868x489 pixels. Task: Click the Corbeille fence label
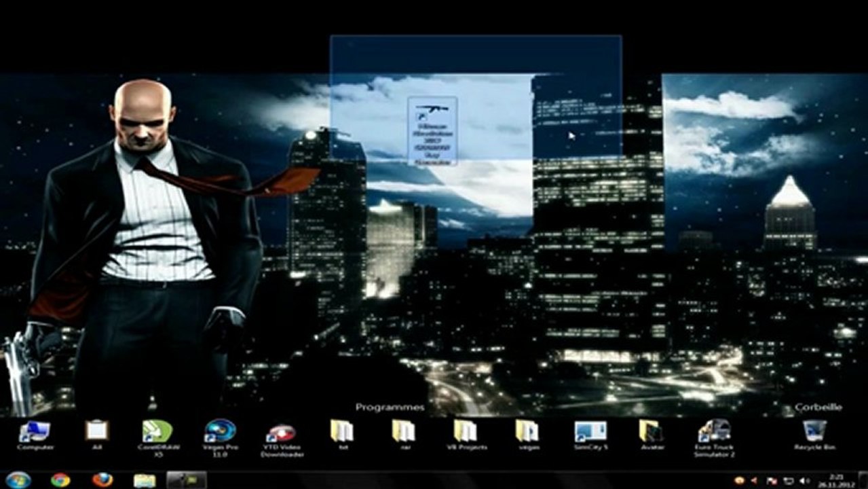tap(818, 407)
